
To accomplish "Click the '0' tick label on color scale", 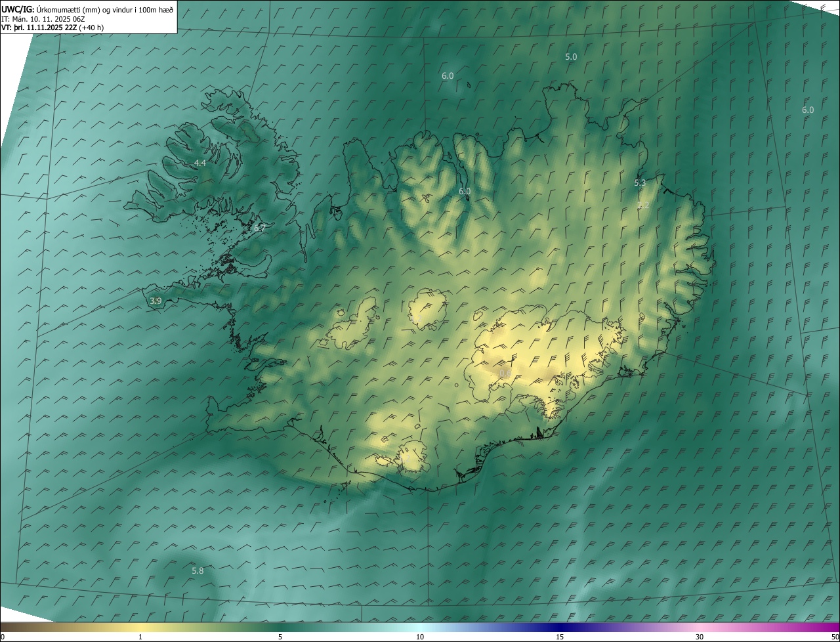I will coord(3,637).
